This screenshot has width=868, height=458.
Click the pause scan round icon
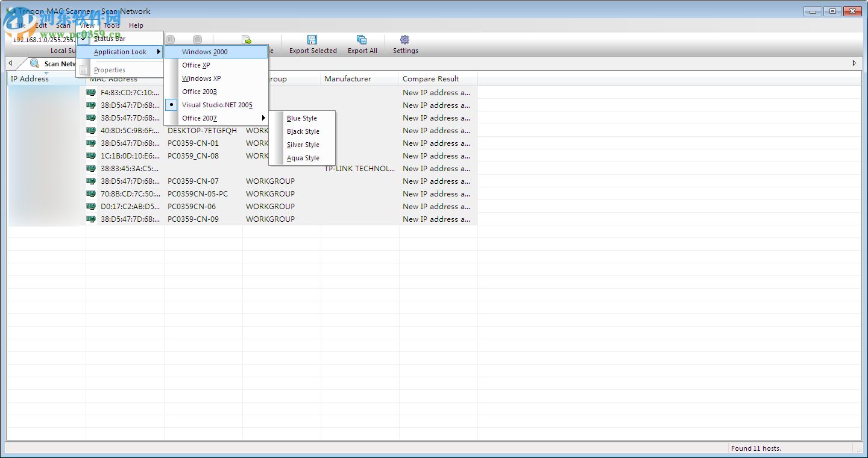pyautogui.click(x=171, y=40)
